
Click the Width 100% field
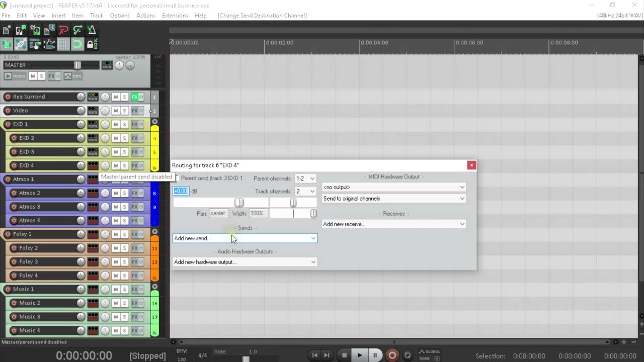pos(259,213)
